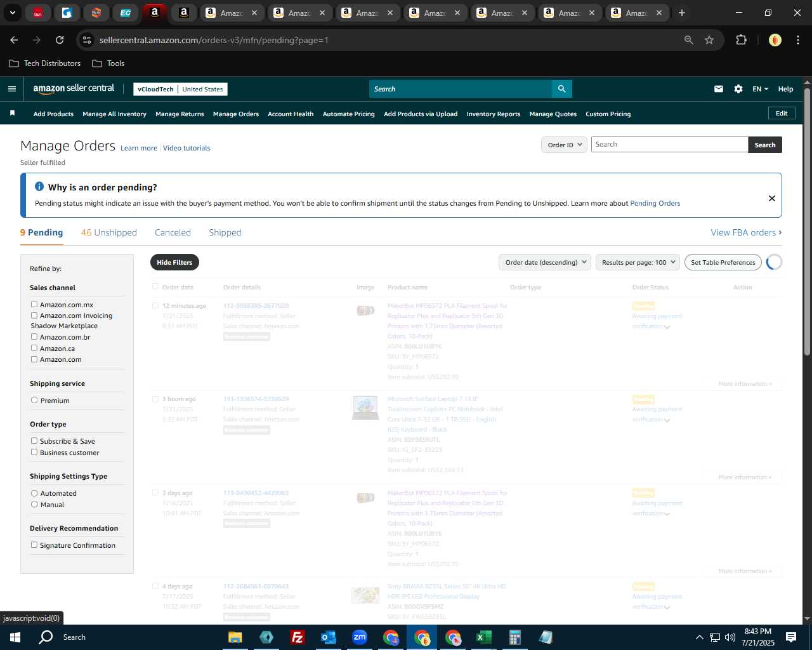Click the Edit button in the navigation bar
This screenshot has height=650, width=812.
pyautogui.click(x=782, y=113)
